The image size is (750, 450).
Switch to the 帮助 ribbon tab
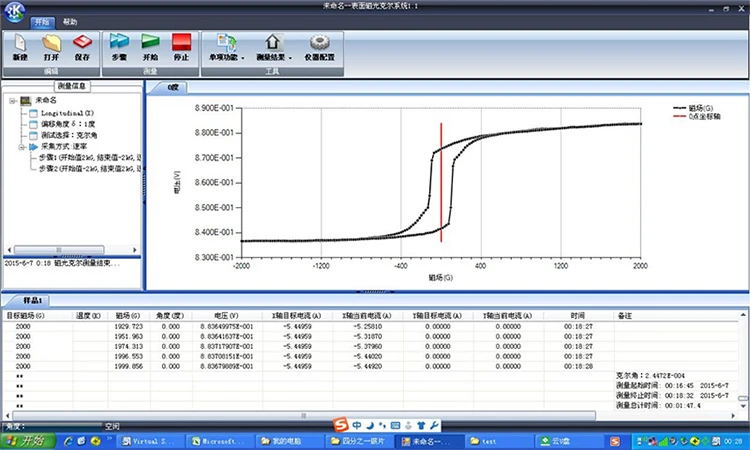coord(70,22)
